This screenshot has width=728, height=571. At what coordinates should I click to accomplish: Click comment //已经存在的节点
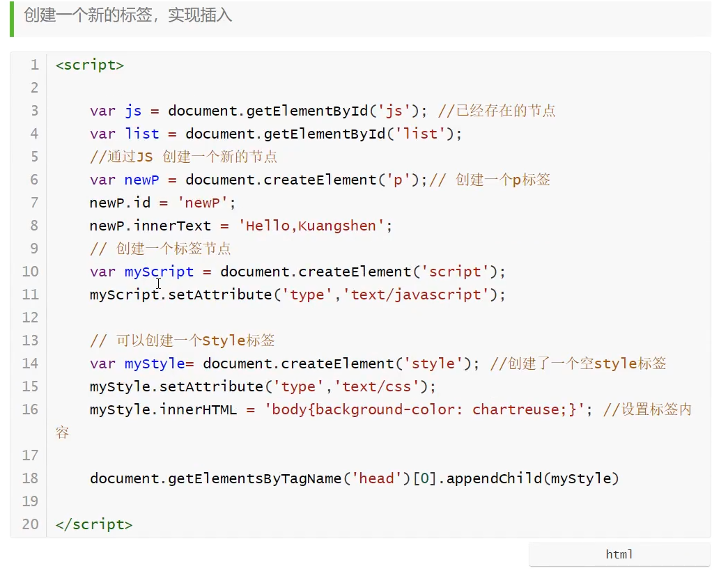pyautogui.click(x=497, y=111)
